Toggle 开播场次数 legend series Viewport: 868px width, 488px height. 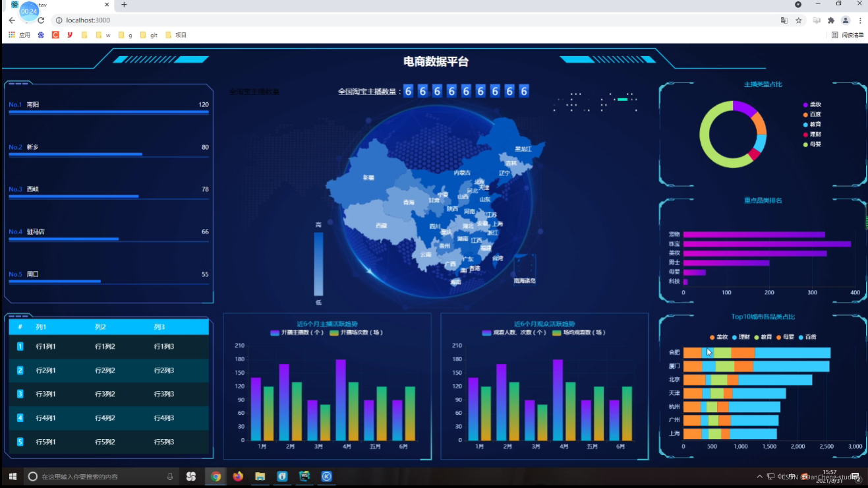tap(356, 332)
